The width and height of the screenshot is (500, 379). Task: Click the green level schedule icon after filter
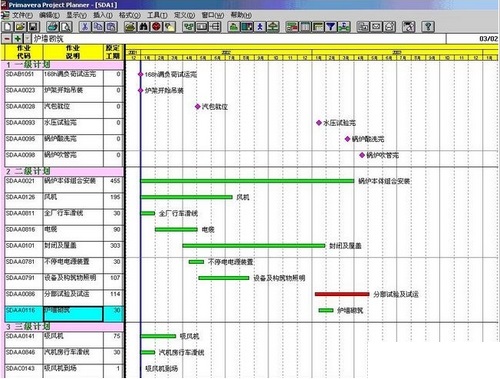[x=344, y=27]
